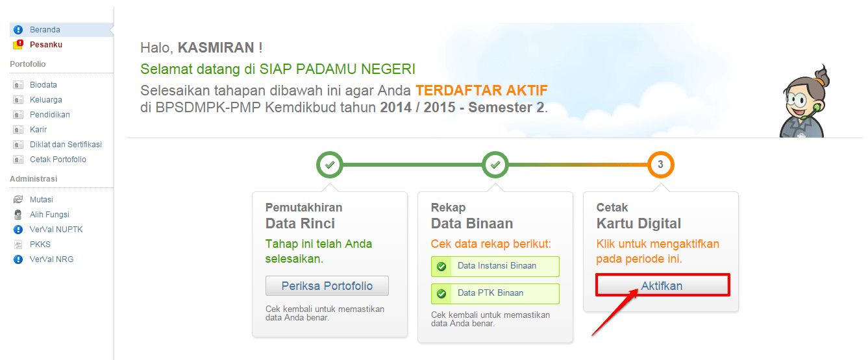Click the step 3 orange circle

pyautogui.click(x=660, y=165)
